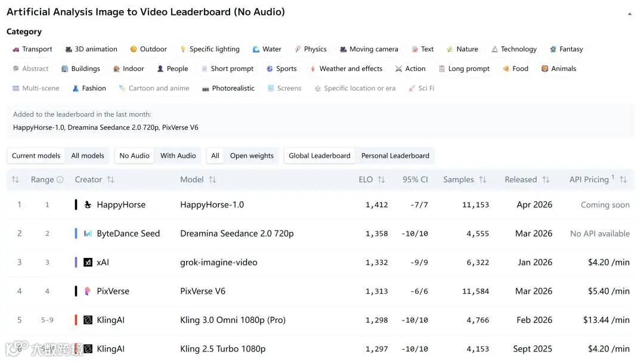Screen dimensions: 644x361
Task: Collapse the leaderboard section arrow
Action: tap(630, 14)
